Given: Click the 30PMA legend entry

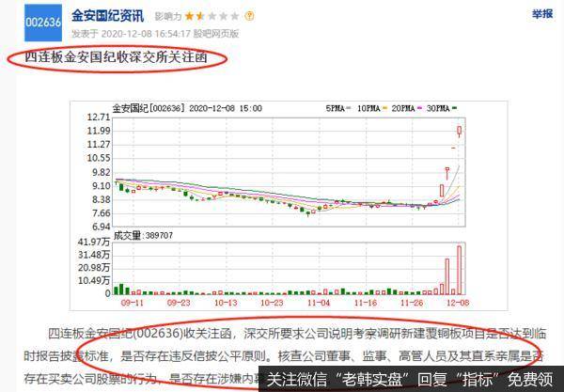Looking at the screenshot, I should coord(442,108).
